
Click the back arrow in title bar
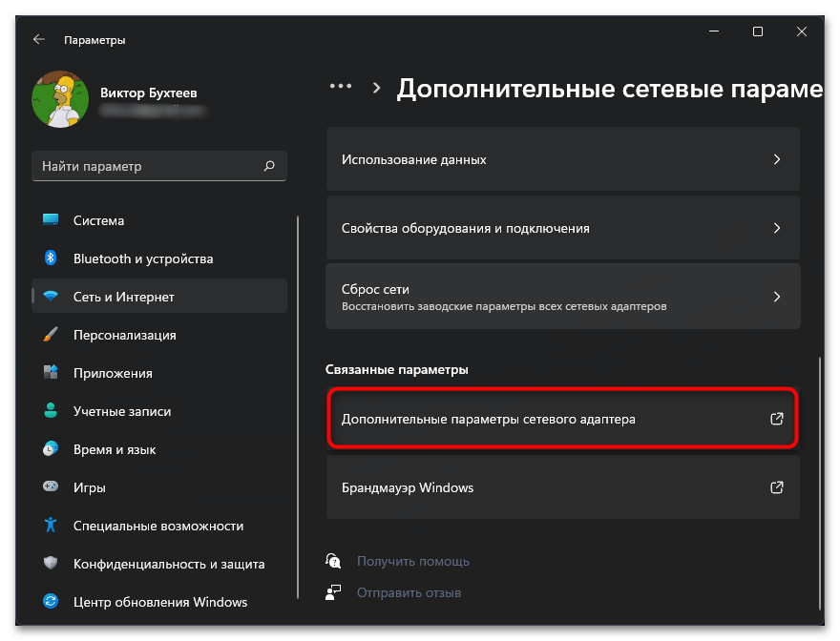[x=39, y=40]
